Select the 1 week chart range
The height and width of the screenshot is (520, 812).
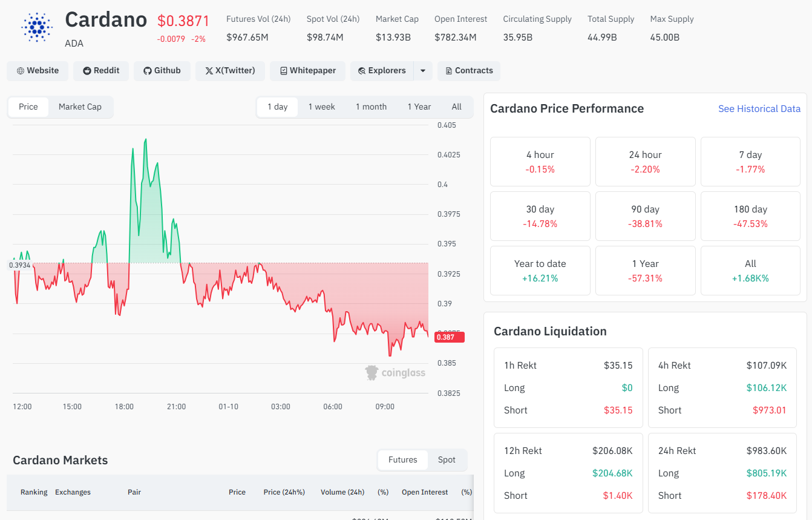[x=321, y=107]
